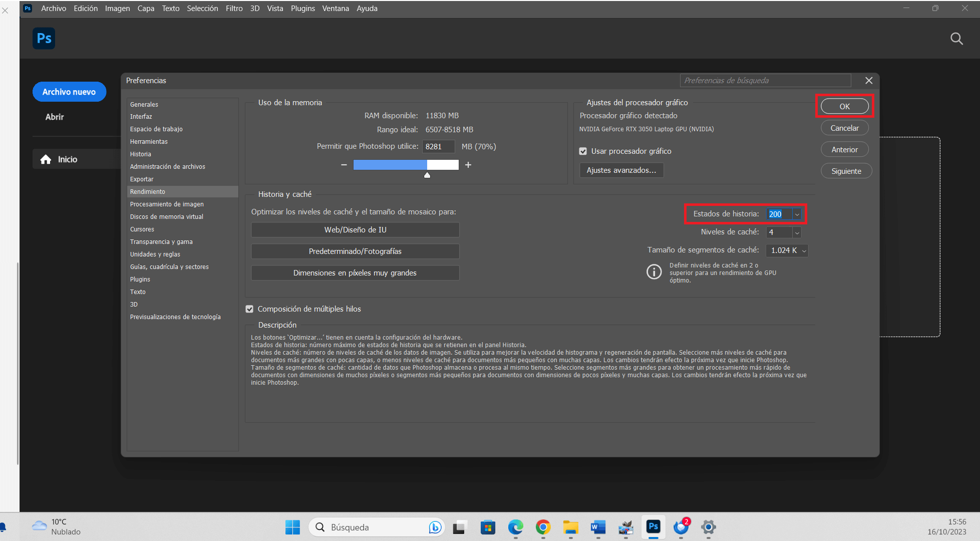This screenshot has height=541, width=980.
Task: Select Generales in preferences list
Action: tap(144, 104)
